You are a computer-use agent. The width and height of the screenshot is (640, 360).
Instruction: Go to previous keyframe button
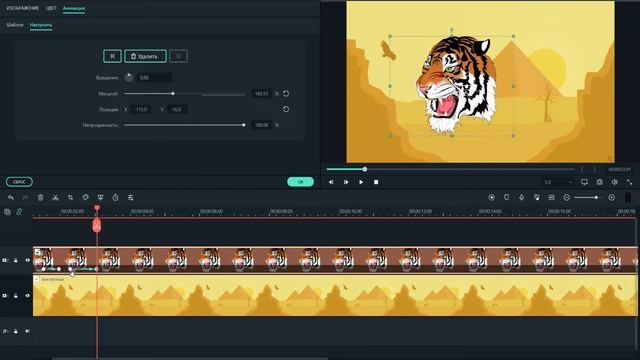112,56
